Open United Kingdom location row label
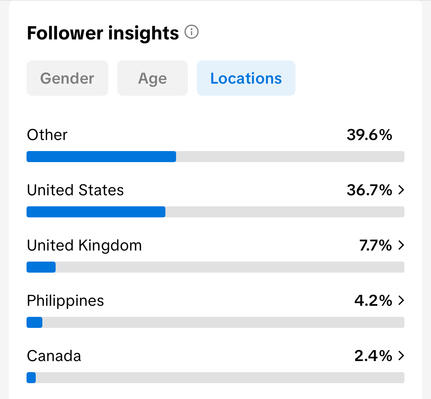431x399 pixels. [x=84, y=246]
